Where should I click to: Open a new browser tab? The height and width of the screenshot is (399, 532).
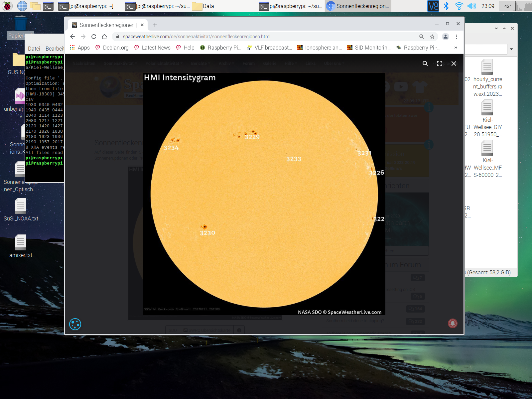tap(155, 25)
